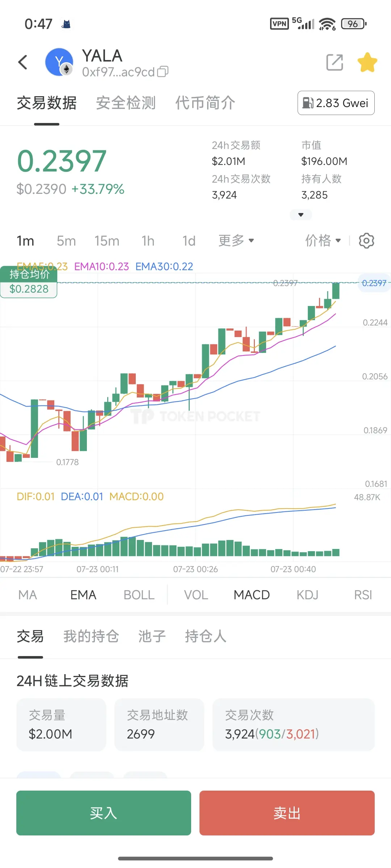This screenshot has width=391, height=868.
Task: Toggle the EMA indicator
Action: tap(83, 595)
